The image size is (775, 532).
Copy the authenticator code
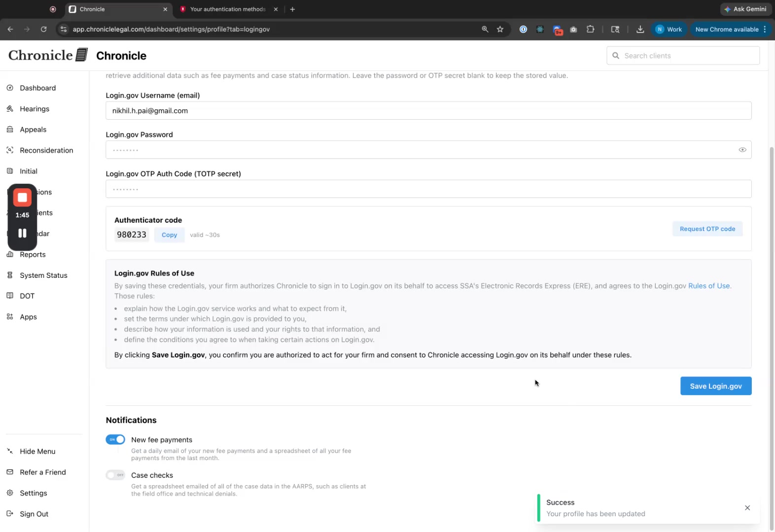tap(169, 235)
